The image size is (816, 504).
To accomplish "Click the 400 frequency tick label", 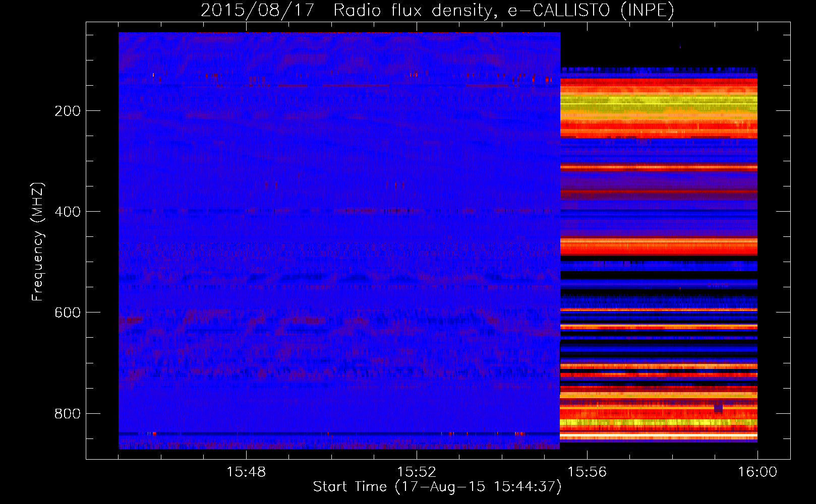I will point(68,212).
